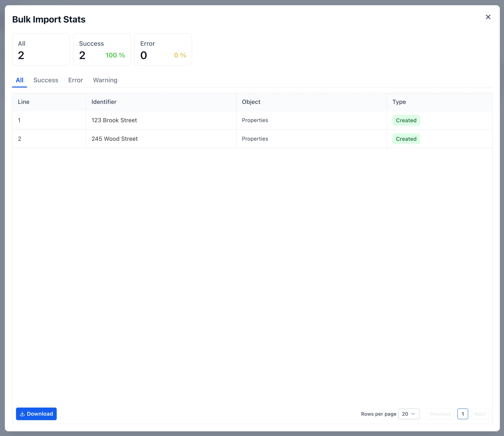The image size is (504, 436).
Task: Open the Warning tab
Action: click(x=105, y=80)
